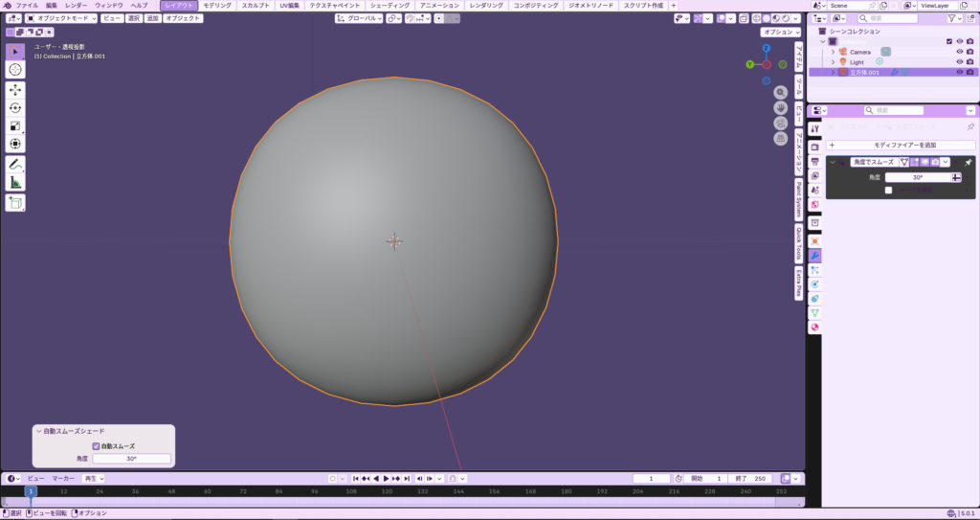Click the 角度 30° field in modifier panel

coord(917,177)
